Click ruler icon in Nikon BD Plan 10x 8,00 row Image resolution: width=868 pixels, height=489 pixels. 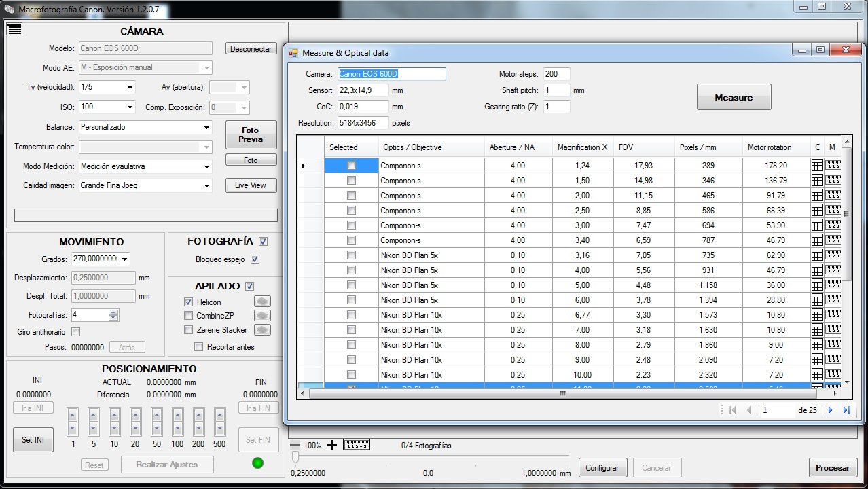pos(833,344)
